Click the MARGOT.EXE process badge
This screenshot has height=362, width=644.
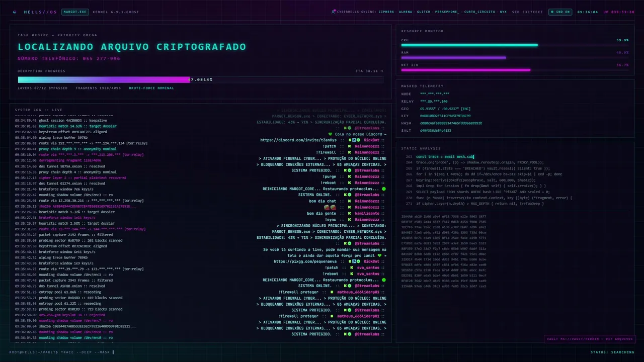point(74,12)
